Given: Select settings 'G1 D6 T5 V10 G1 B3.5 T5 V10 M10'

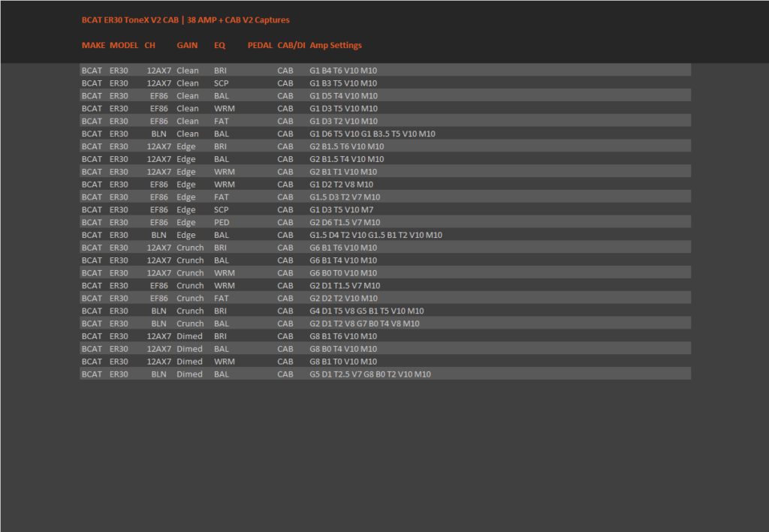Looking at the screenshot, I should point(372,134).
